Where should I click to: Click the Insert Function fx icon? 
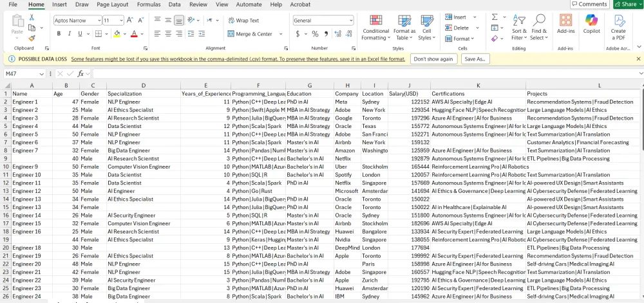tap(81, 74)
